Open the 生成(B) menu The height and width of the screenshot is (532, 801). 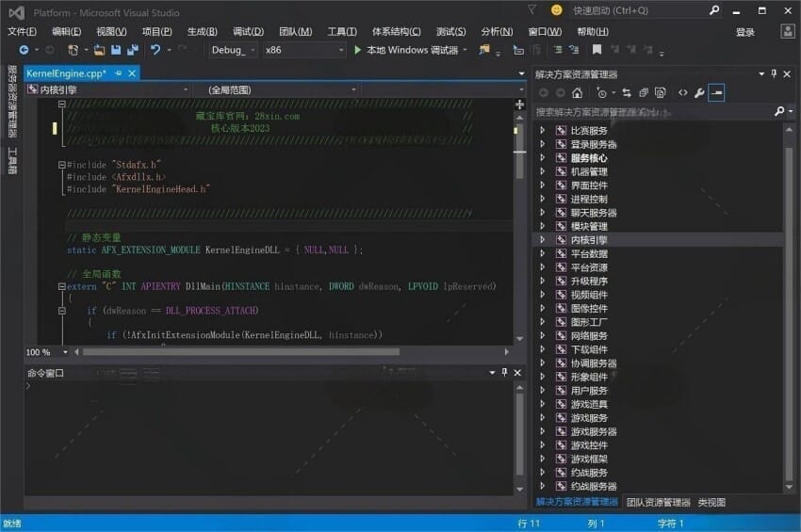click(202, 31)
